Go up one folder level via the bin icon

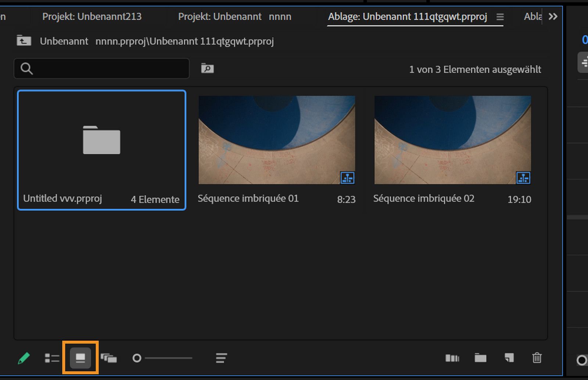tap(24, 40)
